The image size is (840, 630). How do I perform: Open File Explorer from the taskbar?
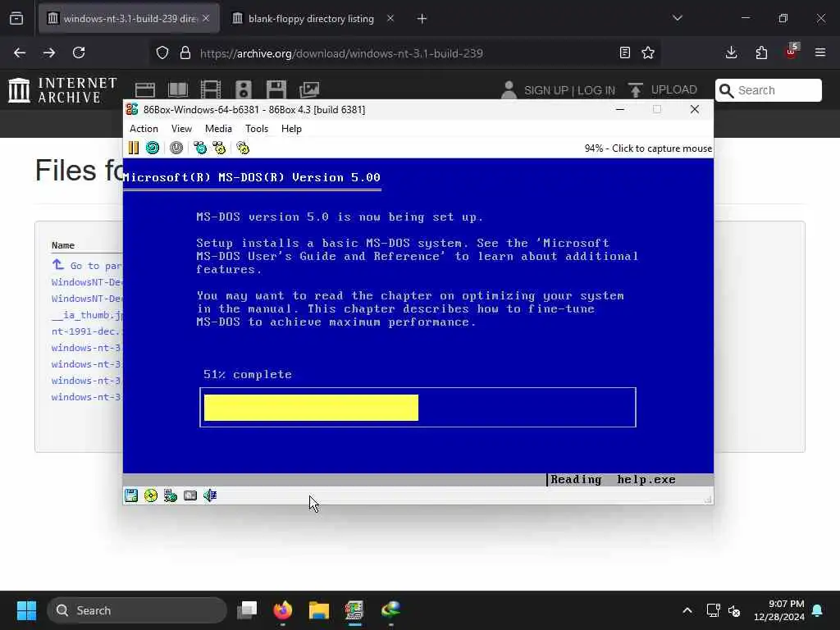(319, 610)
